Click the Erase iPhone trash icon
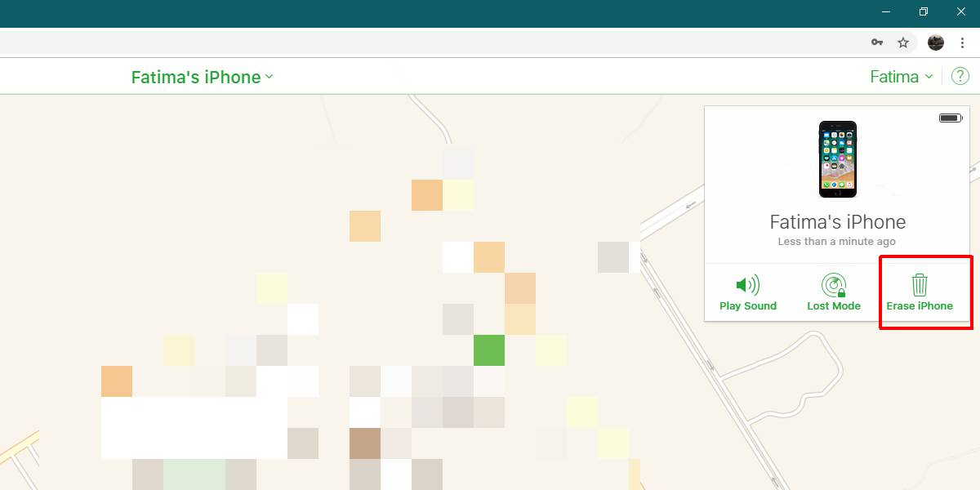This screenshot has width=980, height=490. [x=920, y=285]
